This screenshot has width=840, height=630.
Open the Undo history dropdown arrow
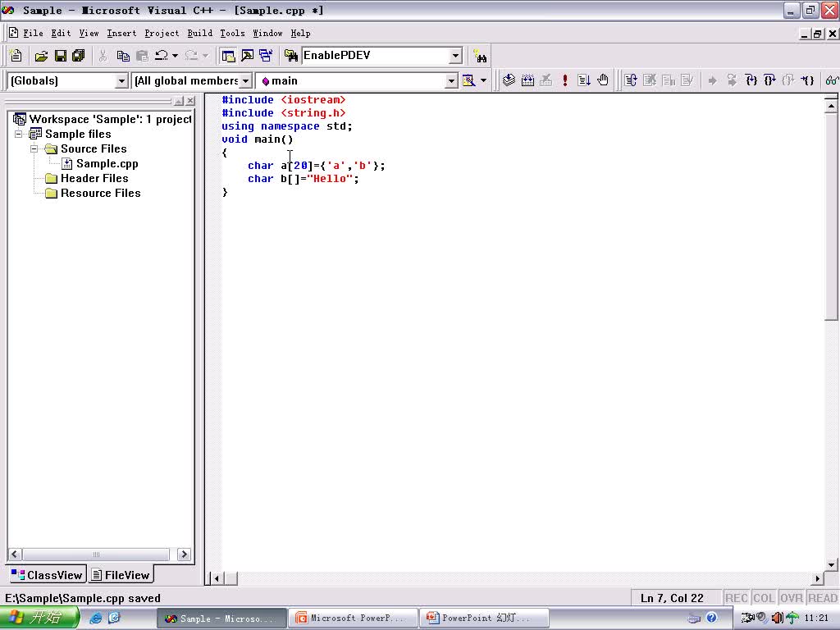[x=175, y=56]
